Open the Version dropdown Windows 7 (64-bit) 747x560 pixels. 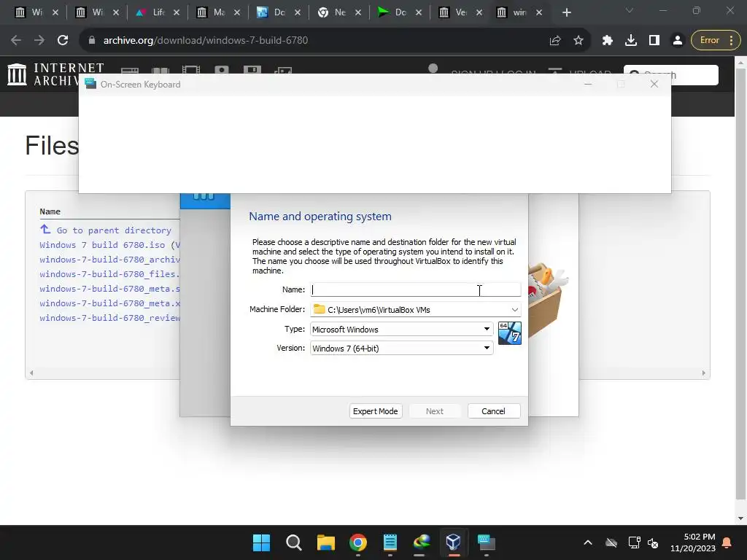click(x=402, y=348)
